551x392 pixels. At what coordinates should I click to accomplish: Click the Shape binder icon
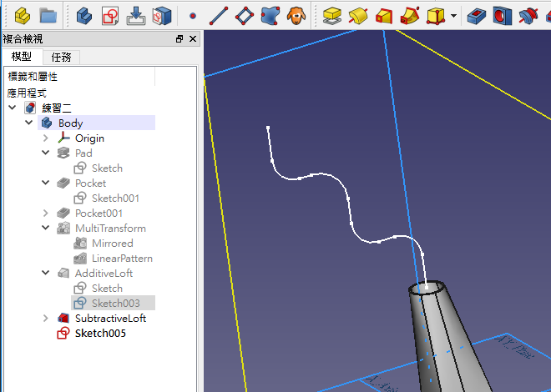(270, 16)
